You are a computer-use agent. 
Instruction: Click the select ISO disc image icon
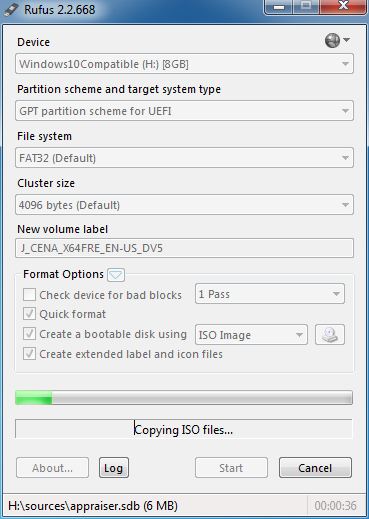[330, 334]
